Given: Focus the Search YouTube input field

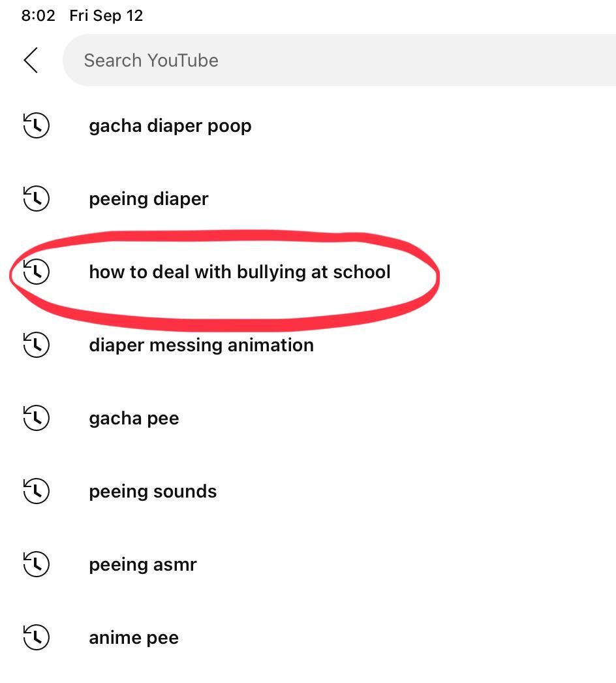Looking at the screenshot, I should [x=339, y=60].
